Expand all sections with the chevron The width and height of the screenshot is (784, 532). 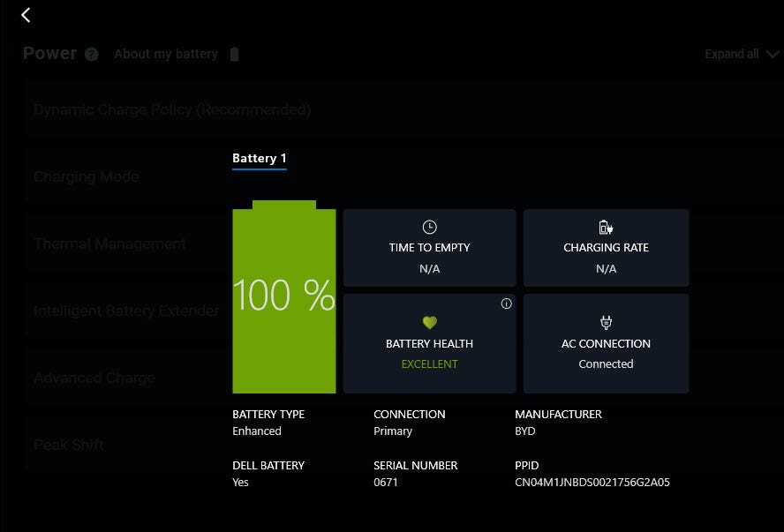point(773,54)
